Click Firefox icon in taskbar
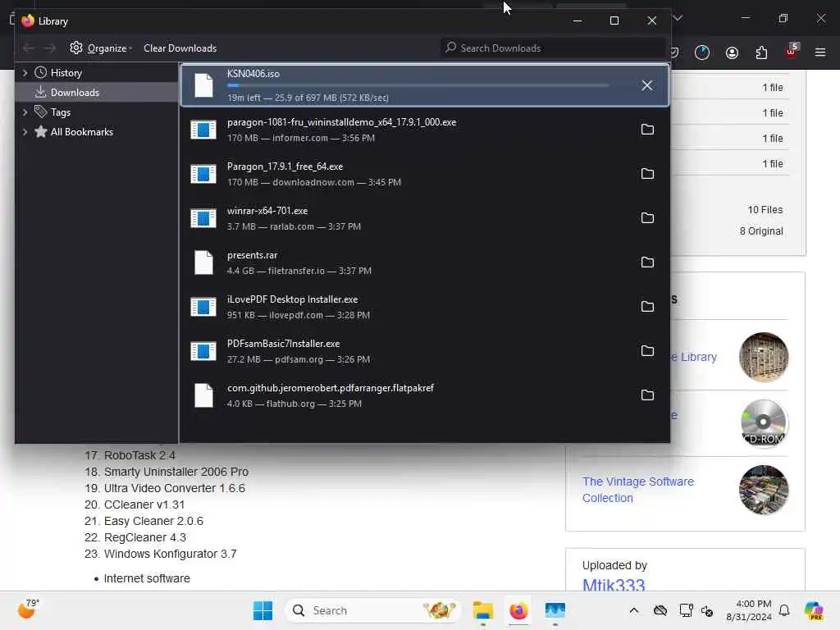Image resolution: width=840 pixels, height=630 pixels. pyautogui.click(x=518, y=610)
